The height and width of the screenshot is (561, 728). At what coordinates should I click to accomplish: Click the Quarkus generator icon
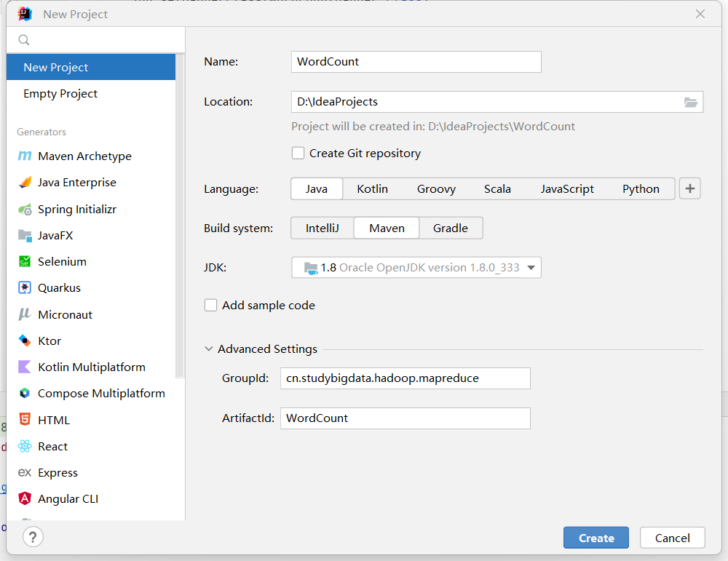25,287
